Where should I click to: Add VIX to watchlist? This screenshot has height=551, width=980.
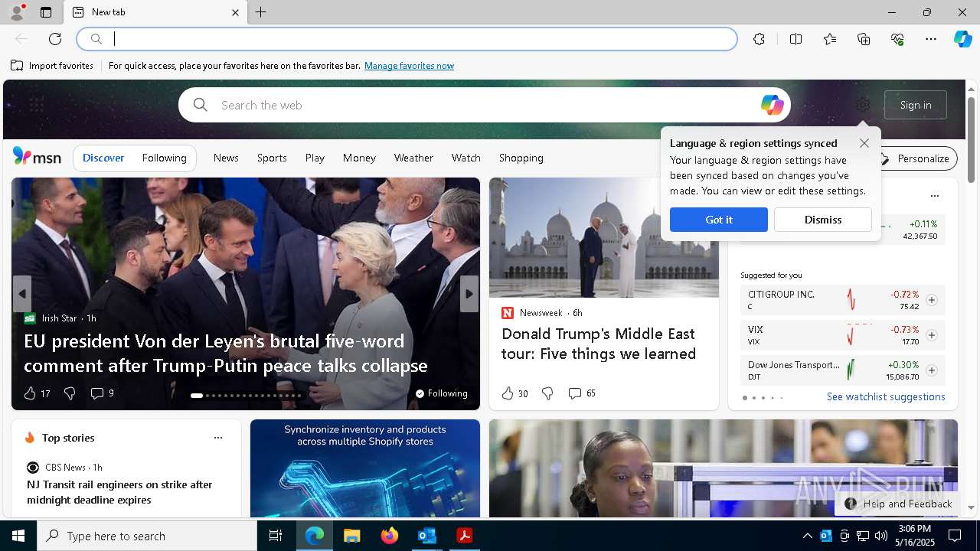(932, 335)
